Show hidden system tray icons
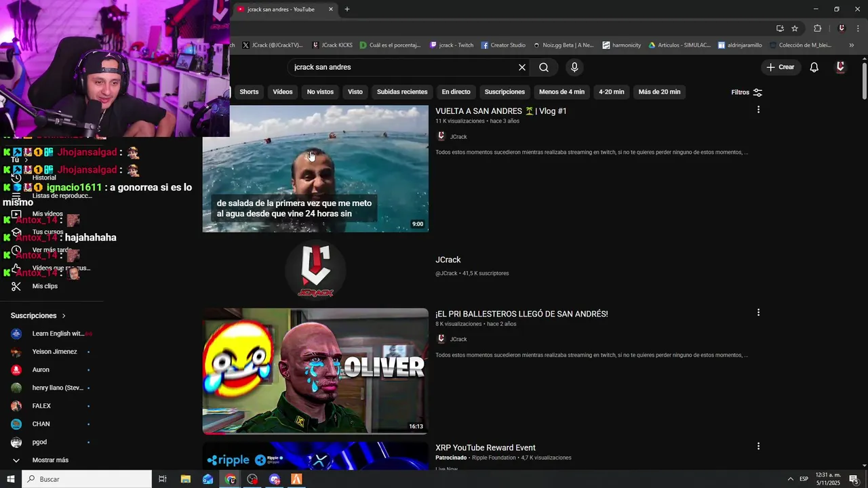Viewport: 868px width, 488px height. (790, 479)
